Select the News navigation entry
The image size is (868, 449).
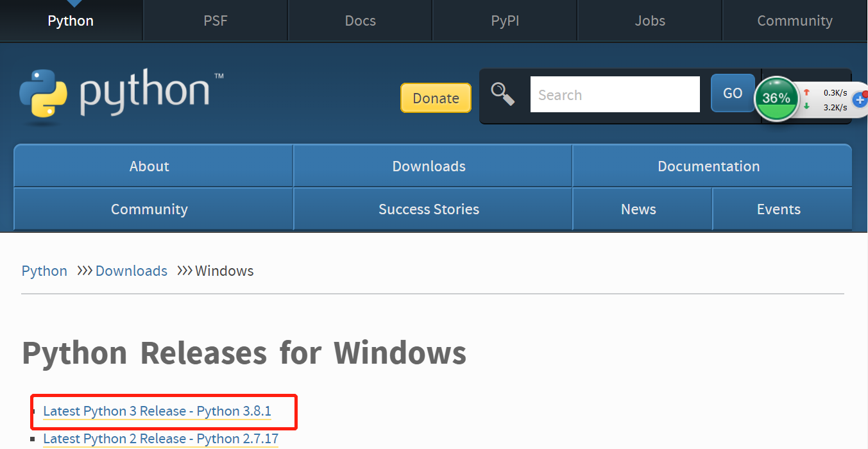[x=638, y=208]
